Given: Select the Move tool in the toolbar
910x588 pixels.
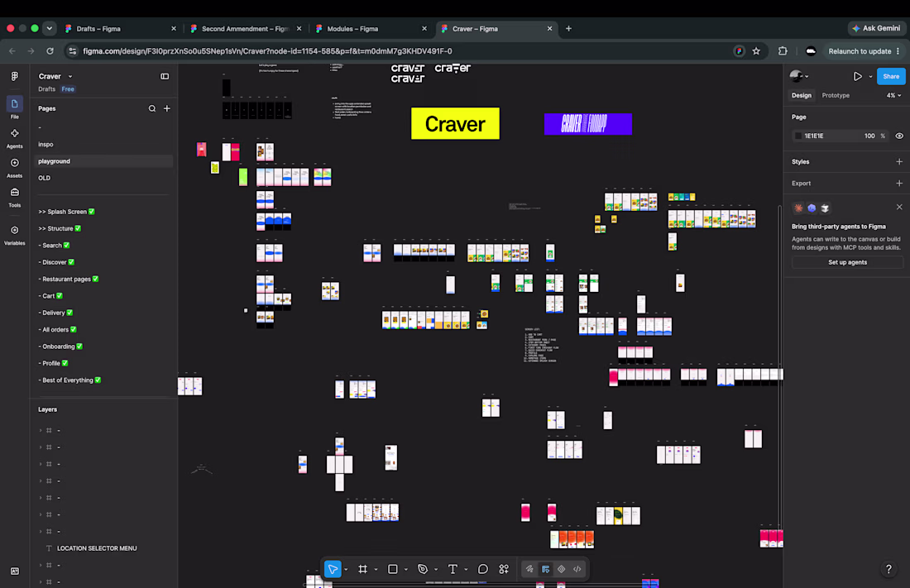Looking at the screenshot, I should pos(333,569).
